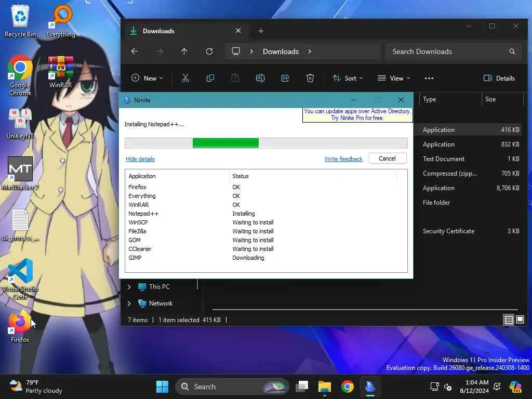Click the Size column header
The height and width of the screenshot is (399, 532).
(x=502, y=99)
